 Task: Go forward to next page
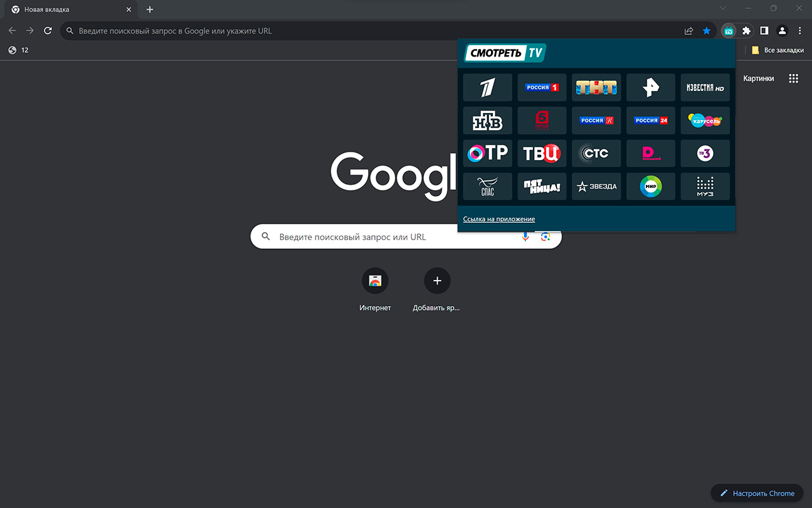[x=30, y=30]
